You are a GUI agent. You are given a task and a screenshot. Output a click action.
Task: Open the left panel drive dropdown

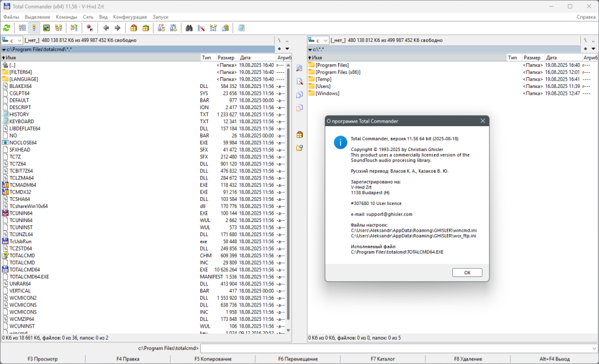[12, 40]
